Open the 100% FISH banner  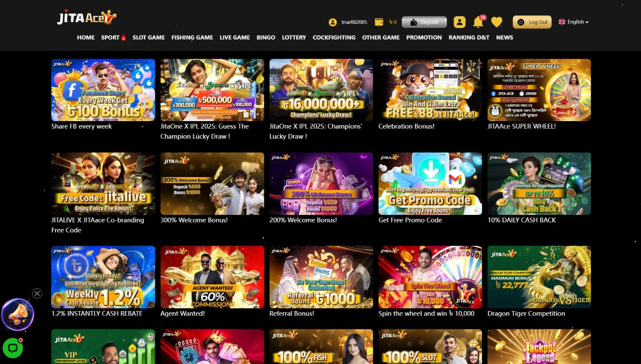[321, 347]
